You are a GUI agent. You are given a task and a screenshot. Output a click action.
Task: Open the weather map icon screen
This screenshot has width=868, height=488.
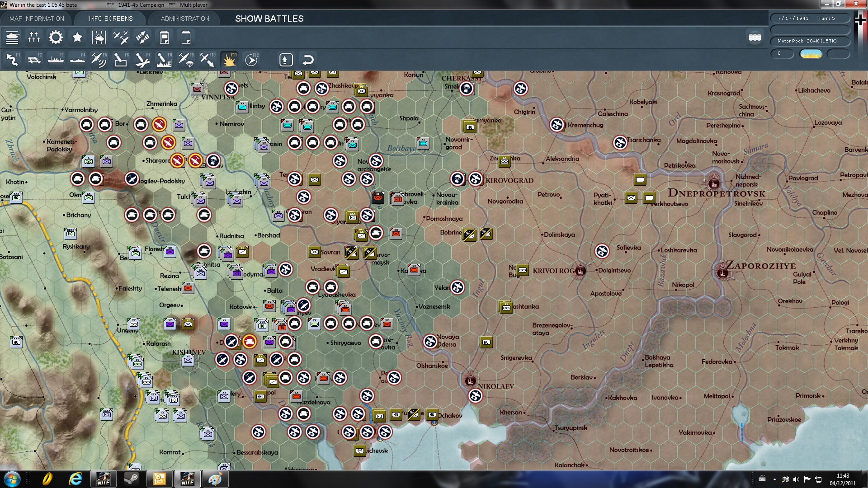pos(99,38)
